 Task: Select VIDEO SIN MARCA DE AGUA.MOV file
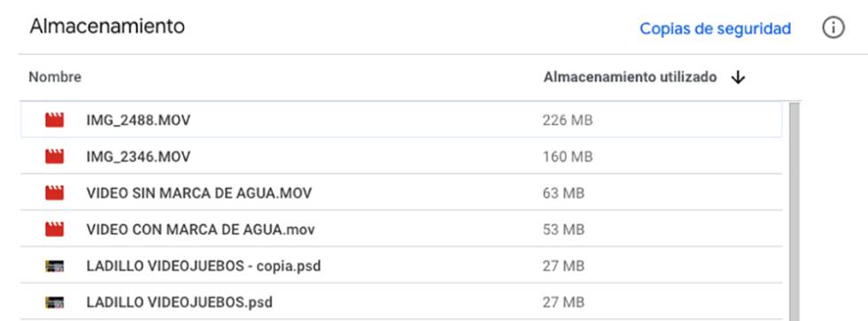coord(198,193)
